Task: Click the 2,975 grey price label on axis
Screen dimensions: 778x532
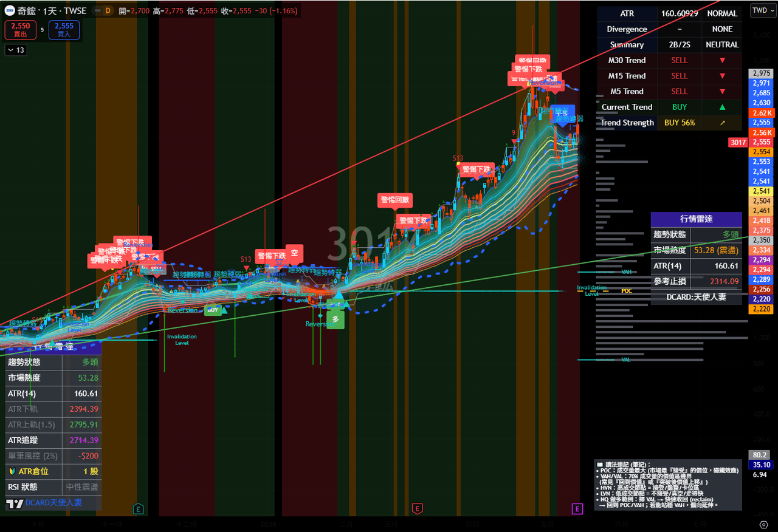Action: click(x=761, y=73)
